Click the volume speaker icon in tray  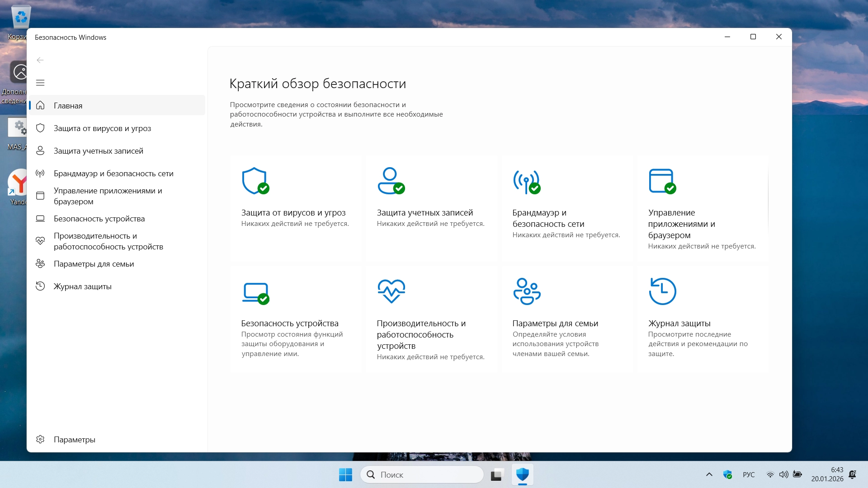click(x=783, y=474)
